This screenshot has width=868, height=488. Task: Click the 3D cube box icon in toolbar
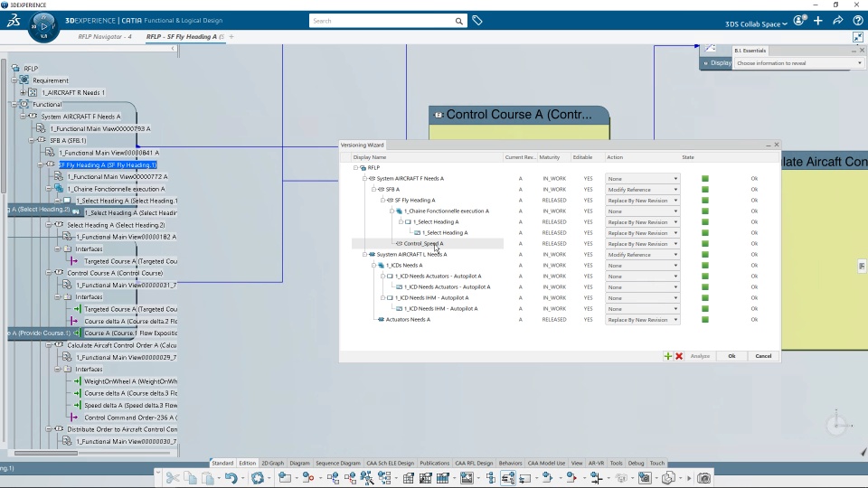point(668,478)
